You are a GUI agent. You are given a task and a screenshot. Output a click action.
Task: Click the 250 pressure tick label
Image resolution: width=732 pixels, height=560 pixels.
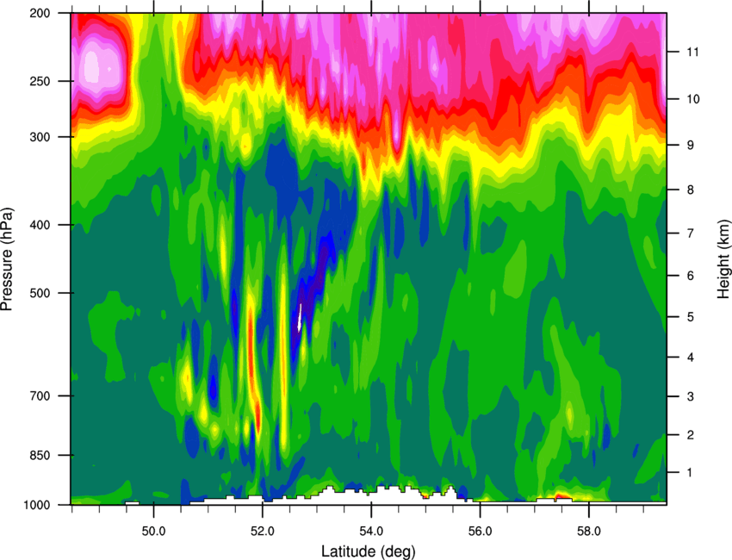[40, 81]
